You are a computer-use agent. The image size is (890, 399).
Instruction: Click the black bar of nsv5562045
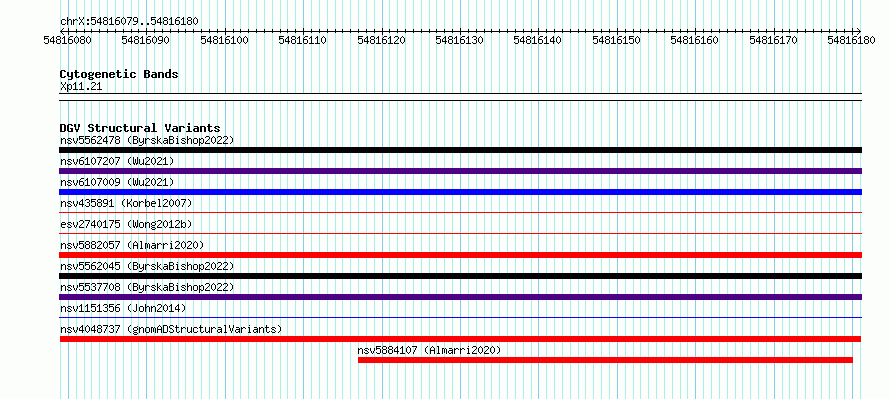[460, 276]
